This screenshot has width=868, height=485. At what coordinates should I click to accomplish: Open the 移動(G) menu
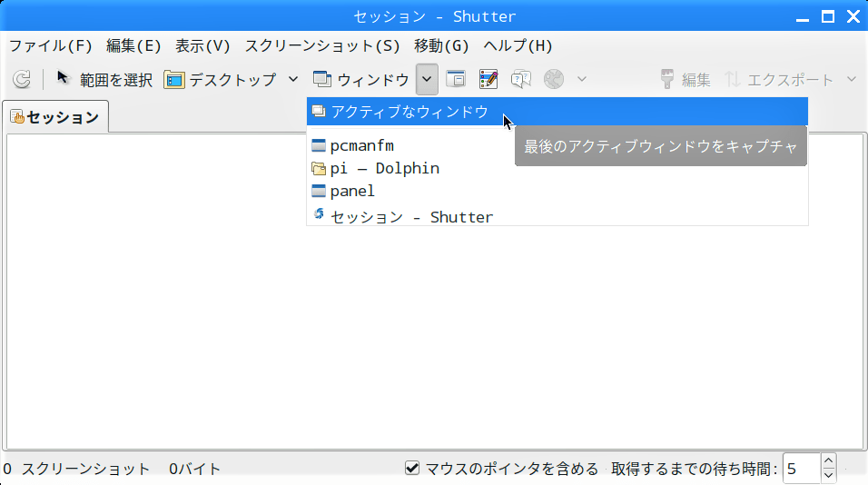(441, 45)
